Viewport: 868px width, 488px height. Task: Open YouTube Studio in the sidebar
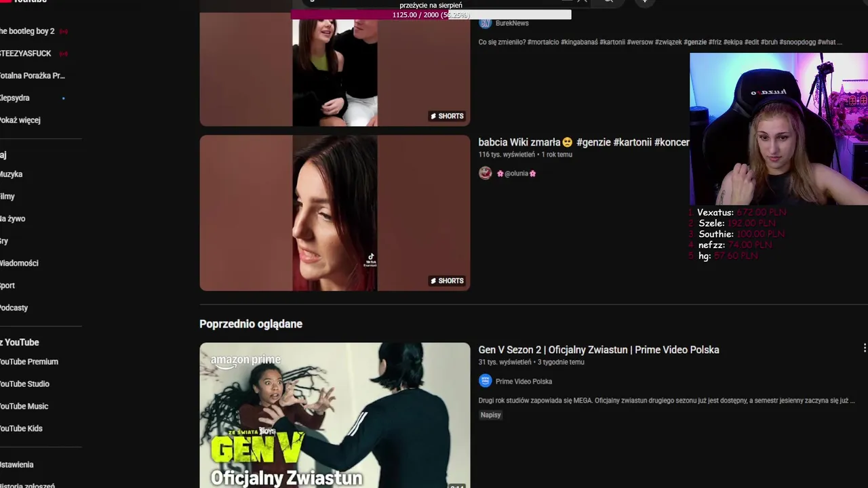[x=24, y=384]
